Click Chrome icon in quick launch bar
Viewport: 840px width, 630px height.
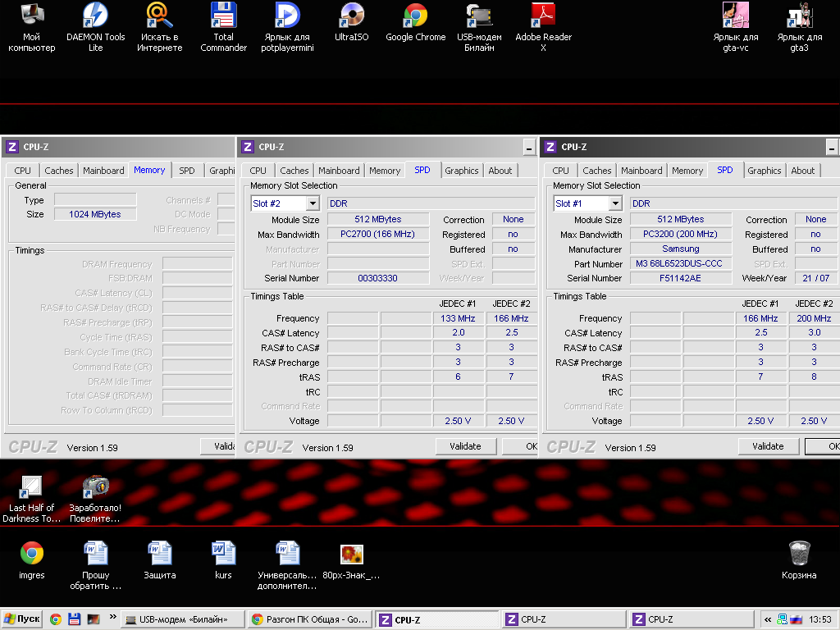tap(56, 619)
